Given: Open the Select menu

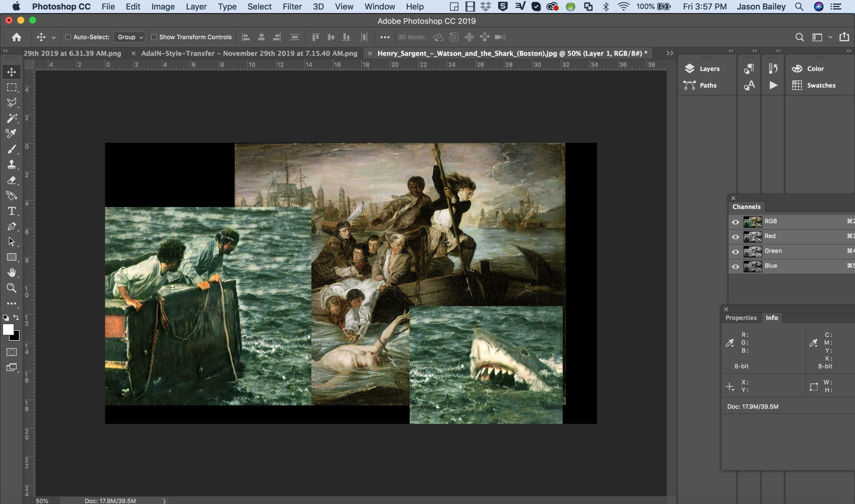Looking at the screenshot, I should [259, 6].
